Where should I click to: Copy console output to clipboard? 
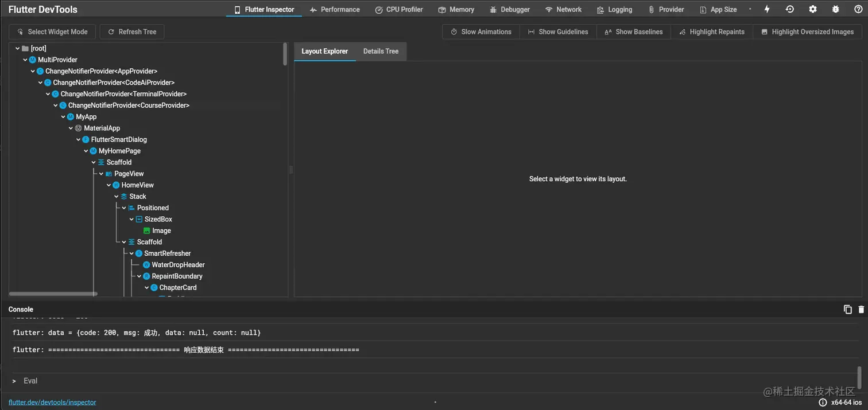pos(848,309)
